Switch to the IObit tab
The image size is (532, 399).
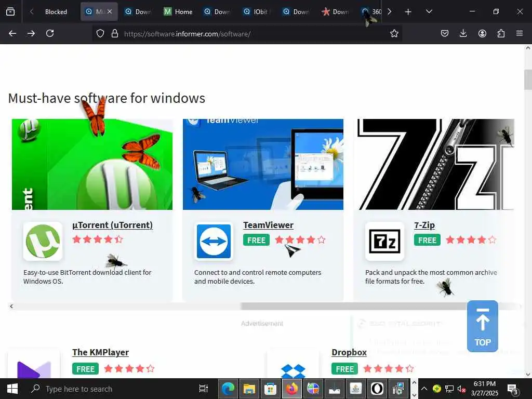[x=256, y=12]
